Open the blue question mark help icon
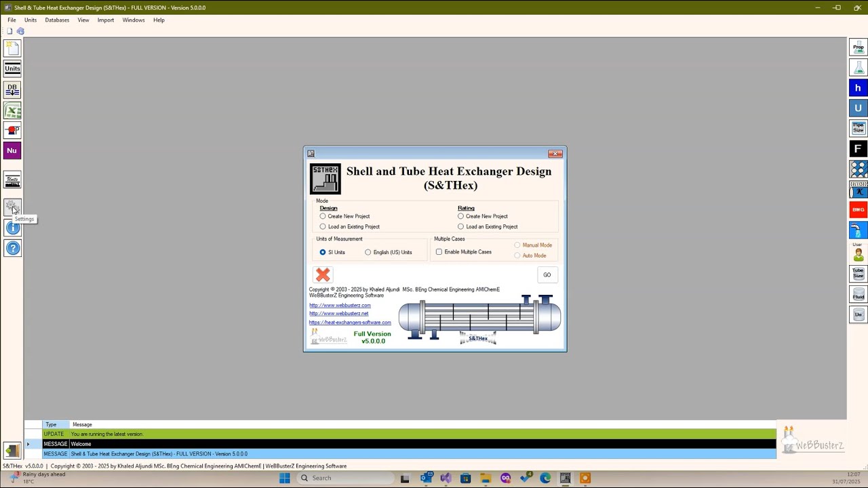The height and width of the screenshot is (488, 868). [x=12, y=249]
